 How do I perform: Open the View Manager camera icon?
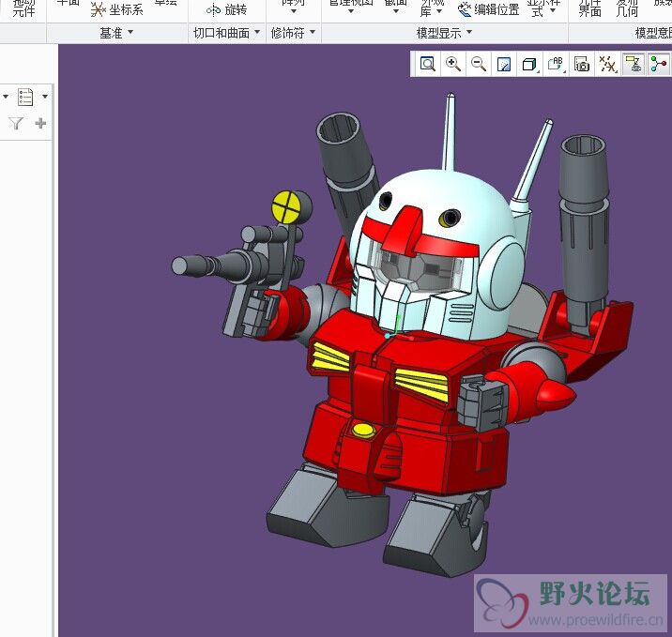[582, 64]
